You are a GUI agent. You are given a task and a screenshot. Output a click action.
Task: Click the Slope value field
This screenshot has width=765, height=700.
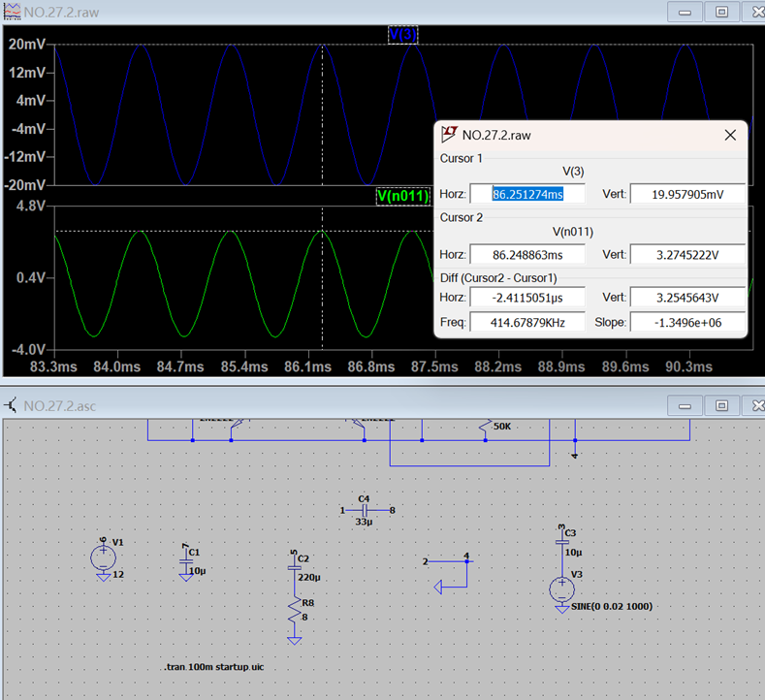(x=686, y=322)
